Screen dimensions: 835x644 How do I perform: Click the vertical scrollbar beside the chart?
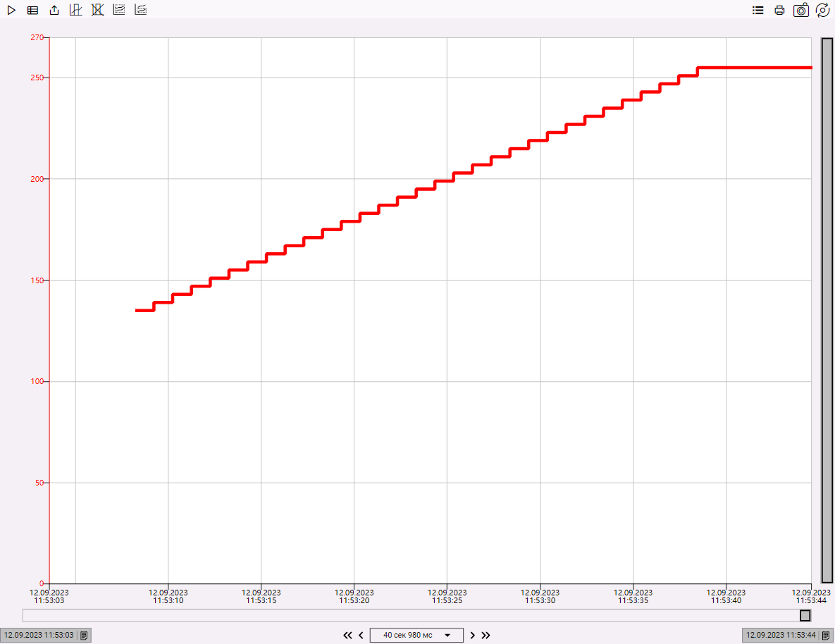click(827, 310)
